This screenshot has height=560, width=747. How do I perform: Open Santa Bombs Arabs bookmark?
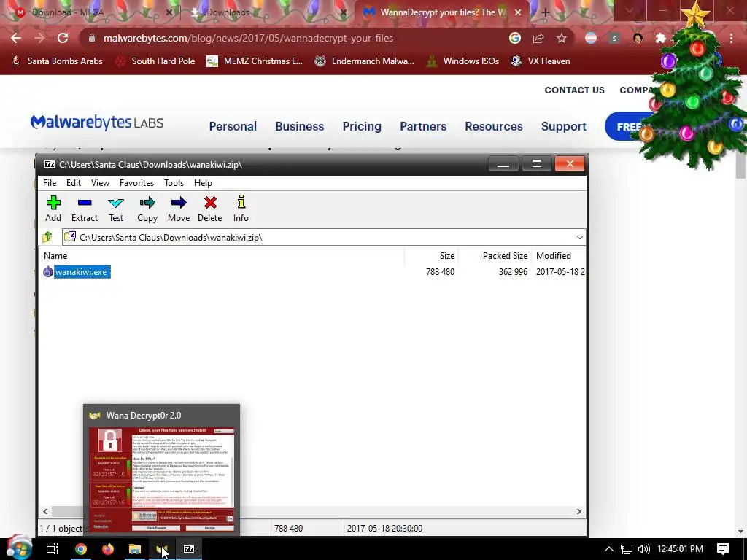pos(57,61)
